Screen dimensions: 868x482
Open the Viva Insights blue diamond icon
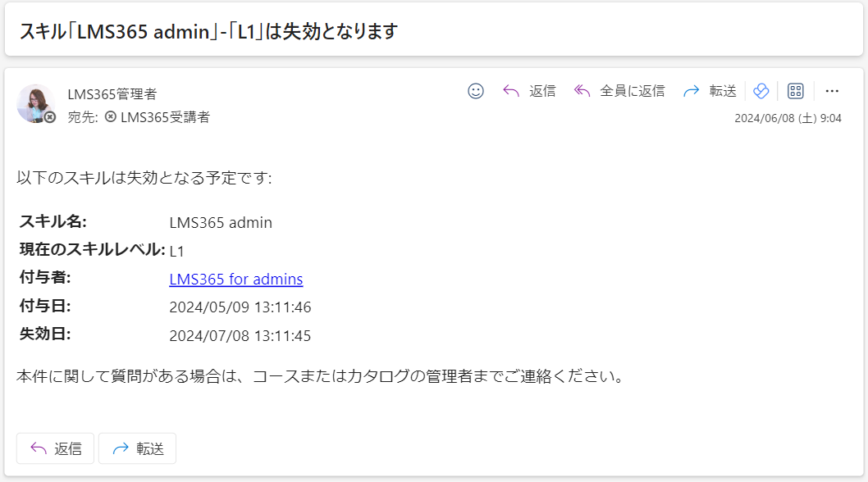tap(761, 91)
